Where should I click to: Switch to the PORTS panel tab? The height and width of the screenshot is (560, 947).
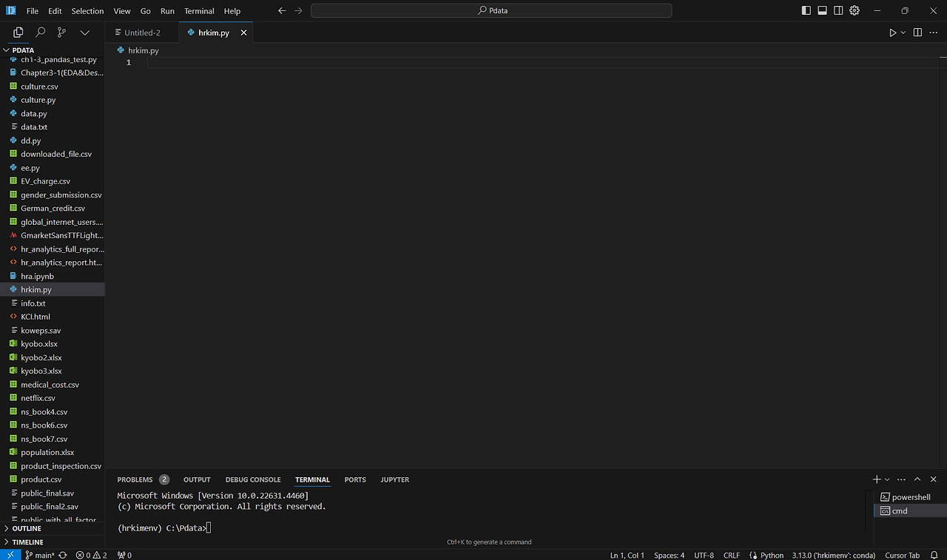[355, 479]
